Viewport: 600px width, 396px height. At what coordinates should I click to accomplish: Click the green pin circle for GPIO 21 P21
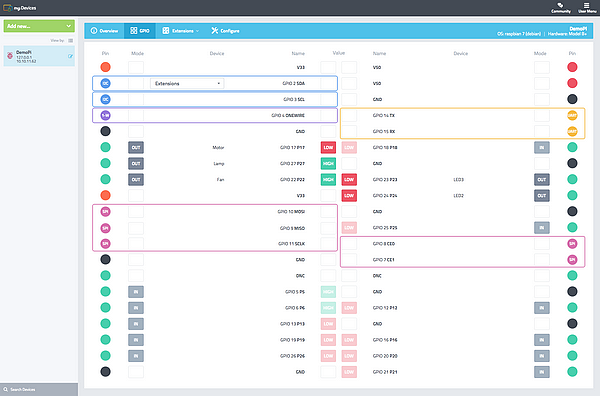point(572,372)
